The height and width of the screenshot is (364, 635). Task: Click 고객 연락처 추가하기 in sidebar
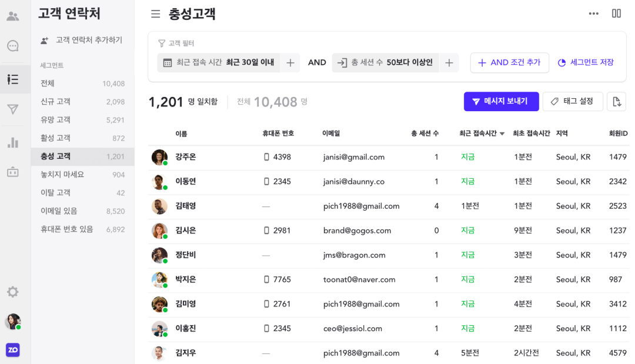click(x=82, y=40)
